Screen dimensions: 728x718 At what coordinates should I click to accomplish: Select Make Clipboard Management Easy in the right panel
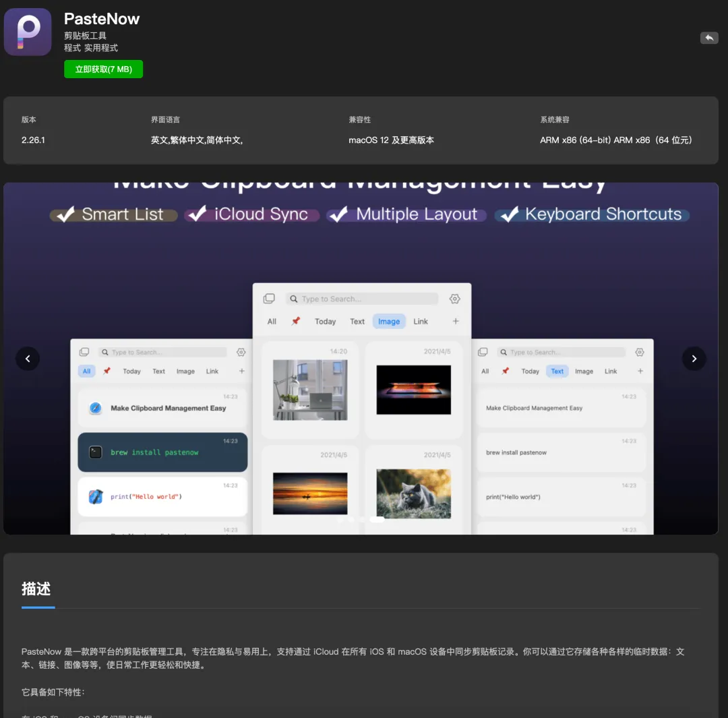562,408
